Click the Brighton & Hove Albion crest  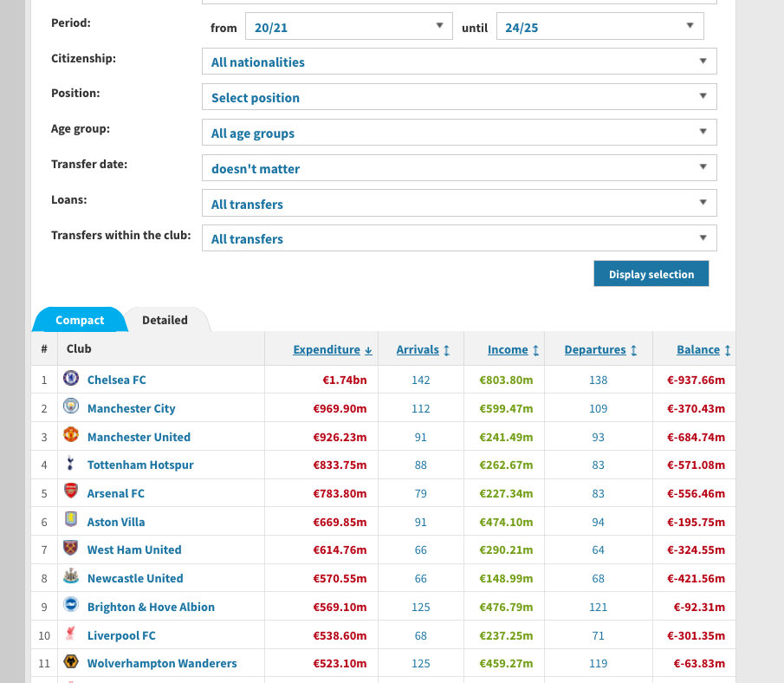coord(71,604)
